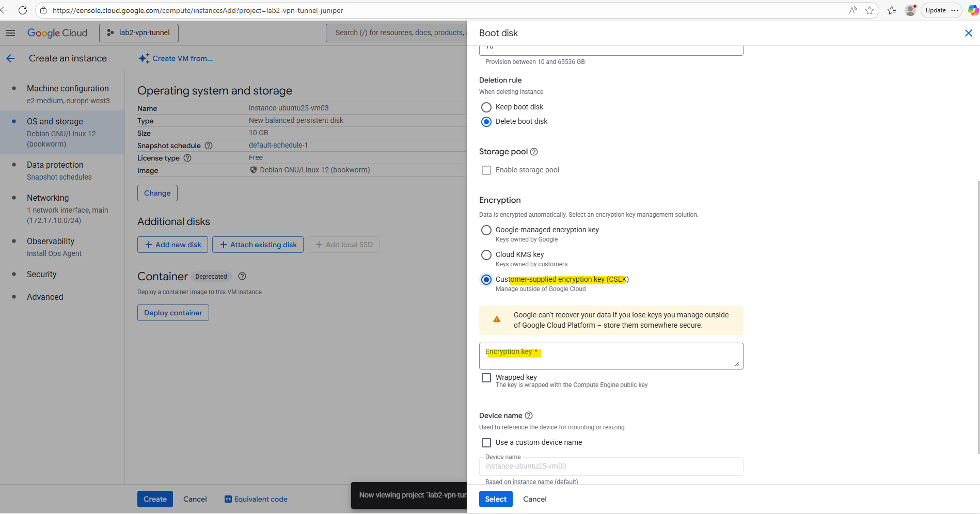Click the browser refresh icon
This screenshot has width=980, height=514.
[x=23, y=10]
